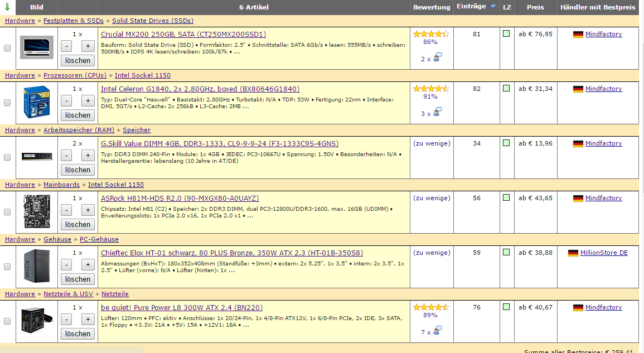
Task: Open reviews icon for Crucial MX200 SSD
Action: pyautogui.click(x=438, y=57)
